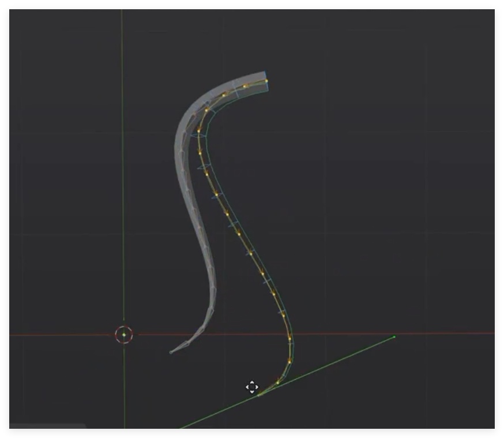This screenshot has width=504, height=438.
Task: Select the gray bone chain's pointed bottom tip
Action: tap(171, 353)
